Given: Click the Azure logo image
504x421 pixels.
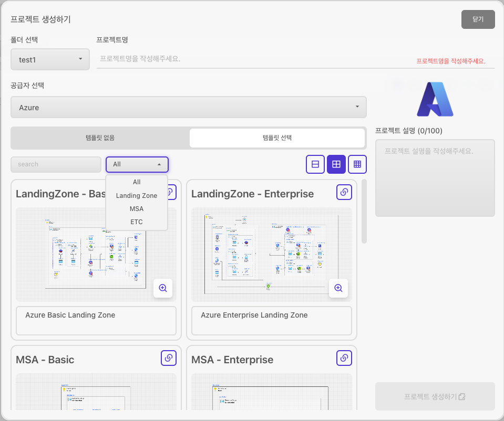Looking at the screenshot, I should [435, 99].
